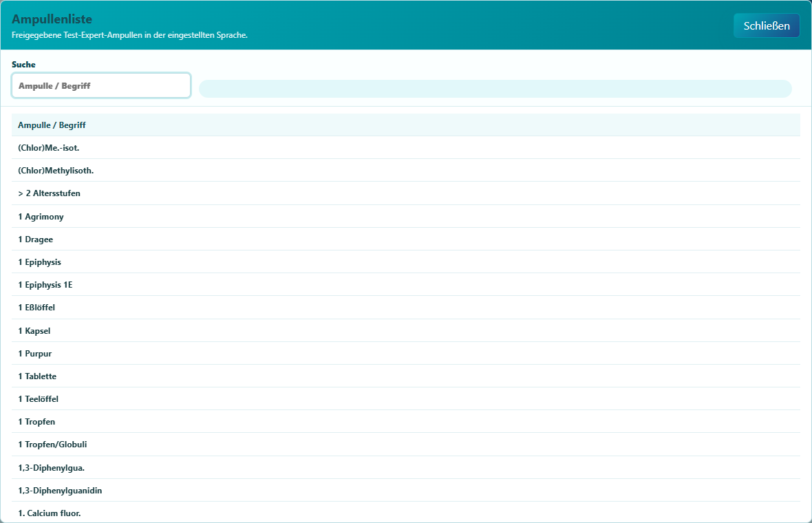
Task: Pick the 1,3-Diphenylguanidin entry
Action: (406, 491)
